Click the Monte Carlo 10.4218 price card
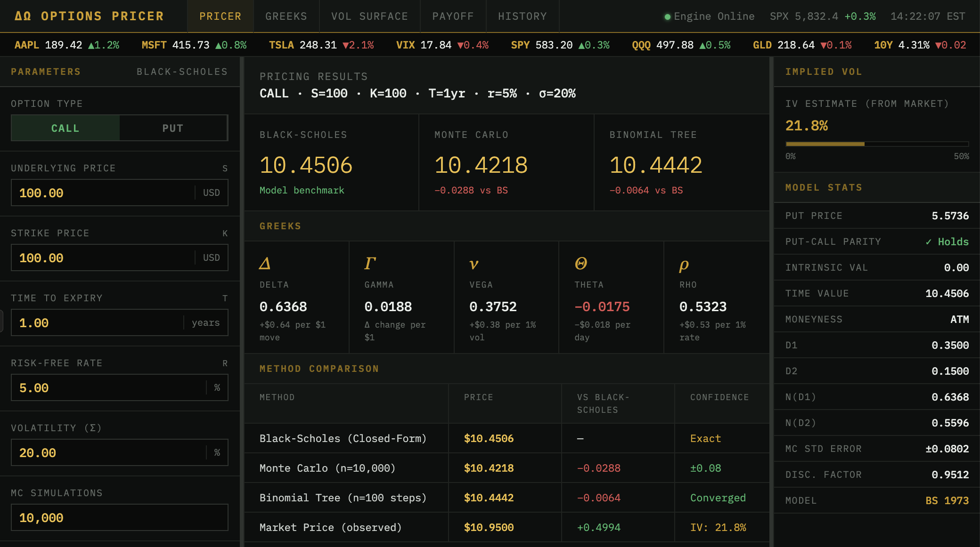 tap(506, 162)
